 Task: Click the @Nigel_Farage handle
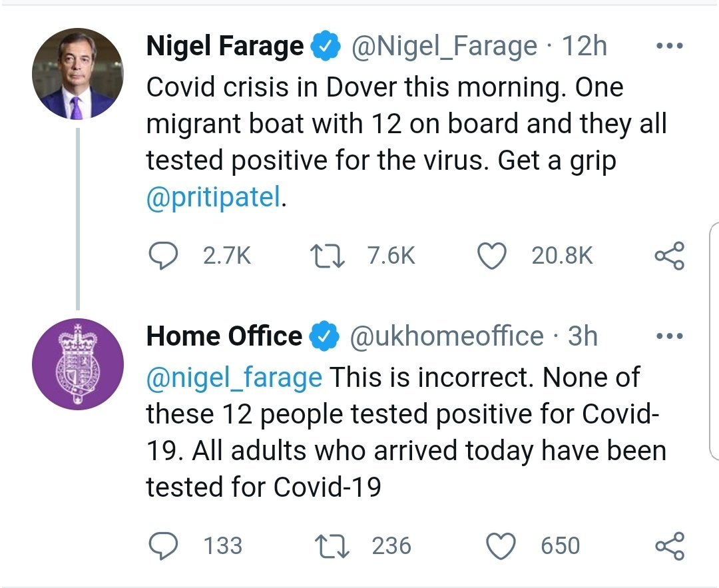click(x=443, y=47)
